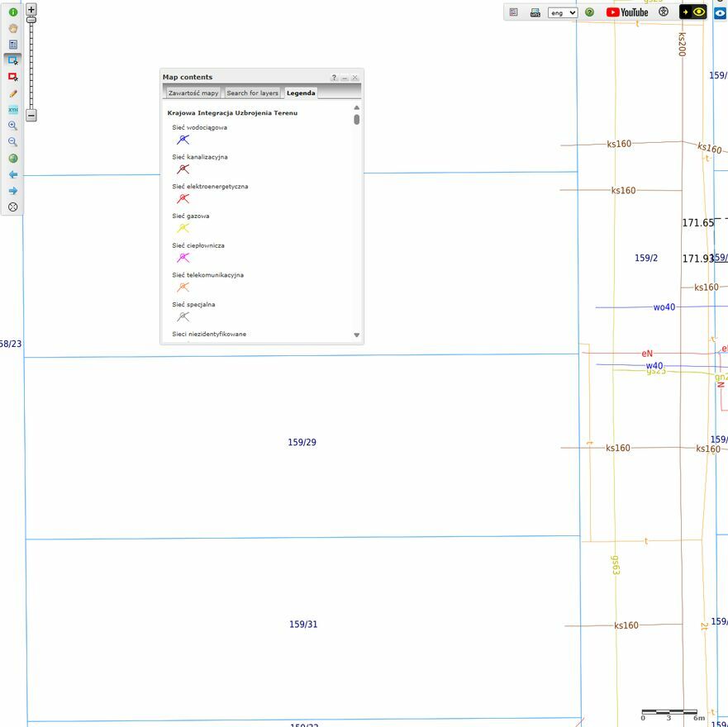Switch to Search for layers tab
Viewport: 728px width, 727px height.
(x=252, y=93)
